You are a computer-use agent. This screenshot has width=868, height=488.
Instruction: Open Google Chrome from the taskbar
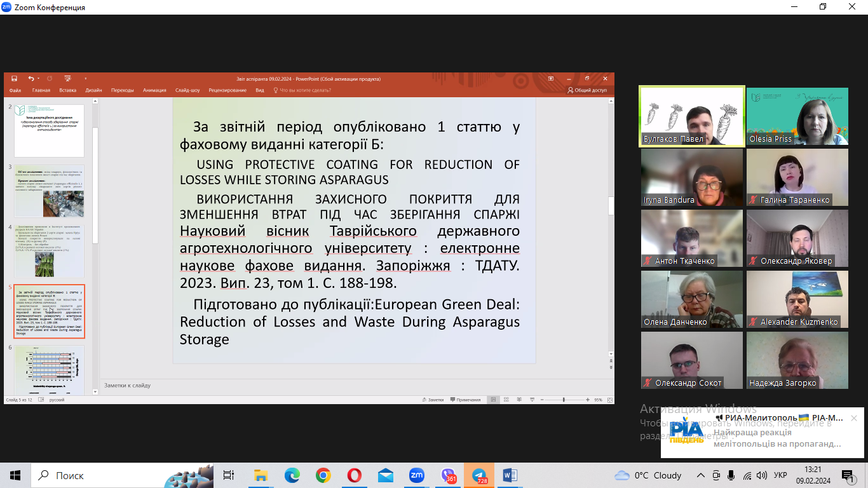click(x=323, y=475)
